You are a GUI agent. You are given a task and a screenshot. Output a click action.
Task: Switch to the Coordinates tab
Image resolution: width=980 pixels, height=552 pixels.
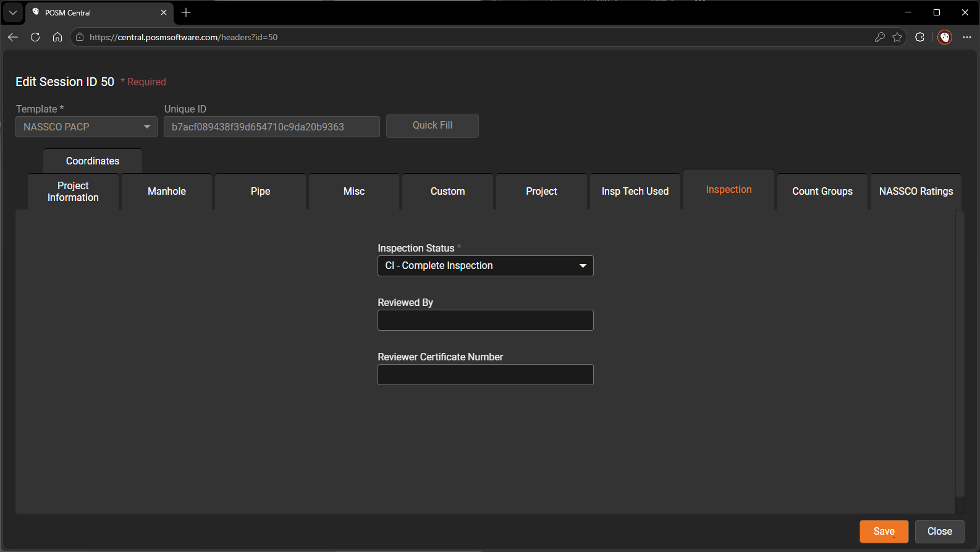point(93,161)
